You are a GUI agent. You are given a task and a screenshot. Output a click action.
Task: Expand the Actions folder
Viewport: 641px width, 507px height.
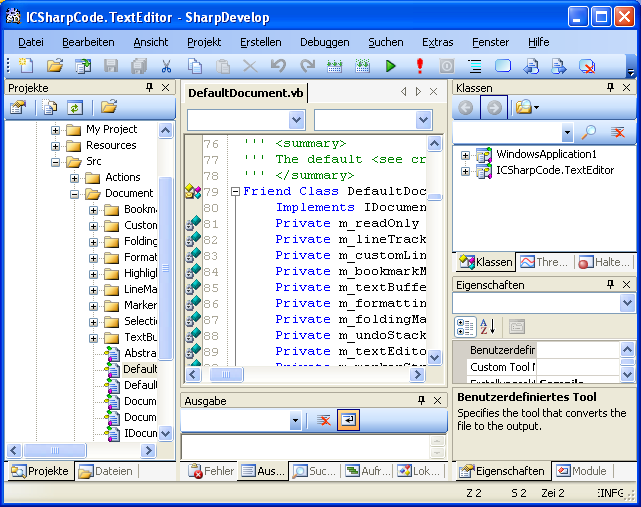click(x=74, y=178)
